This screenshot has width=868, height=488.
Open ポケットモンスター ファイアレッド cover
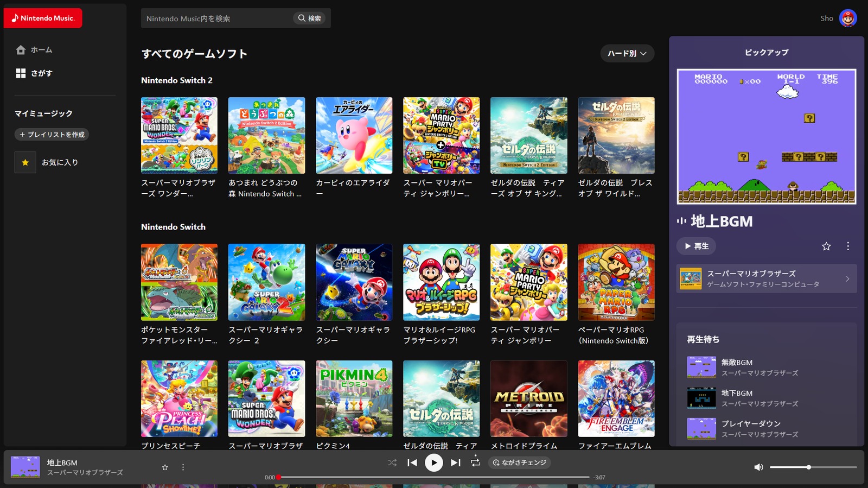[179, 282]
